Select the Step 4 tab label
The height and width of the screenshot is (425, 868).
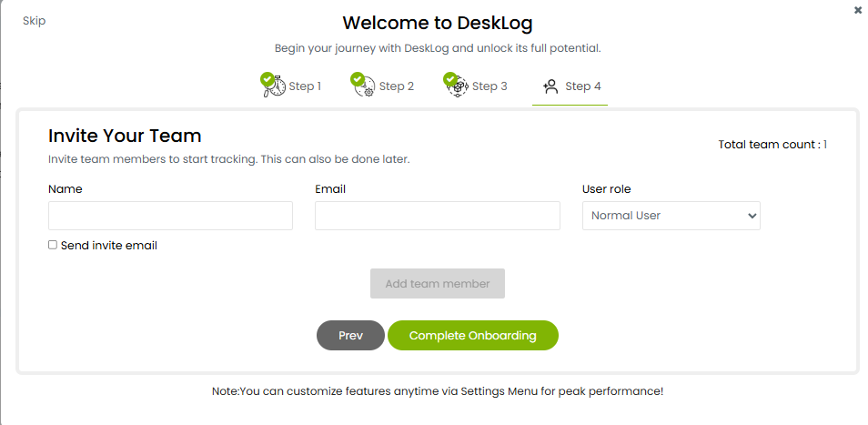pos(583,86)
